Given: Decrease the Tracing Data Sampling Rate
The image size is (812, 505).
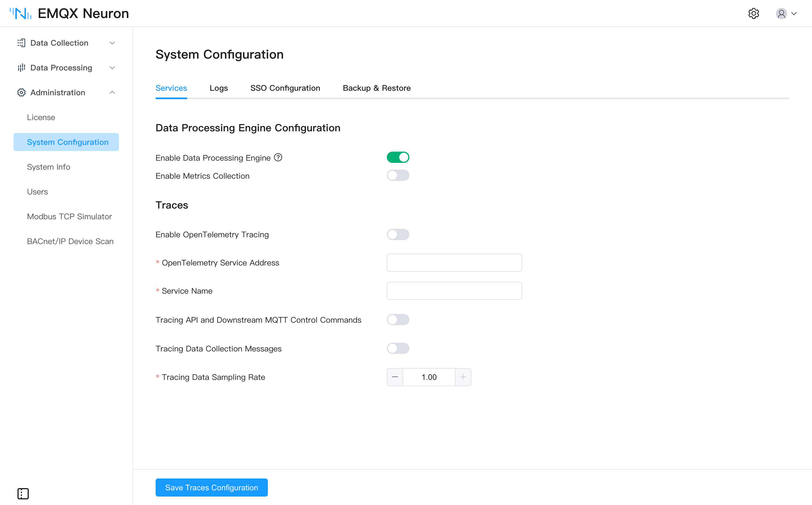Looking at the screenshot, I should coord(395,377).
